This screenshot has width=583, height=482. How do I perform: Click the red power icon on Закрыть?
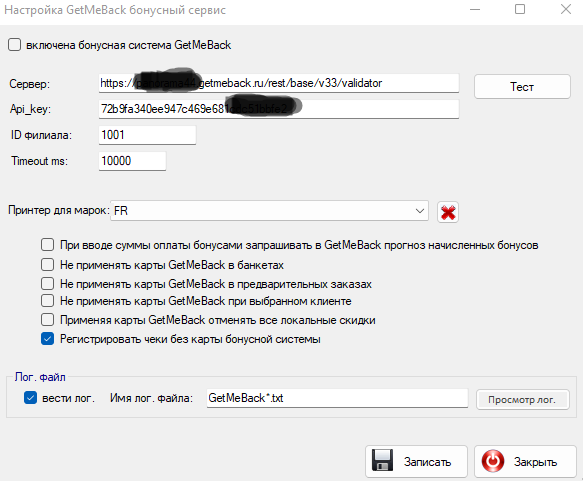[493, 461]
